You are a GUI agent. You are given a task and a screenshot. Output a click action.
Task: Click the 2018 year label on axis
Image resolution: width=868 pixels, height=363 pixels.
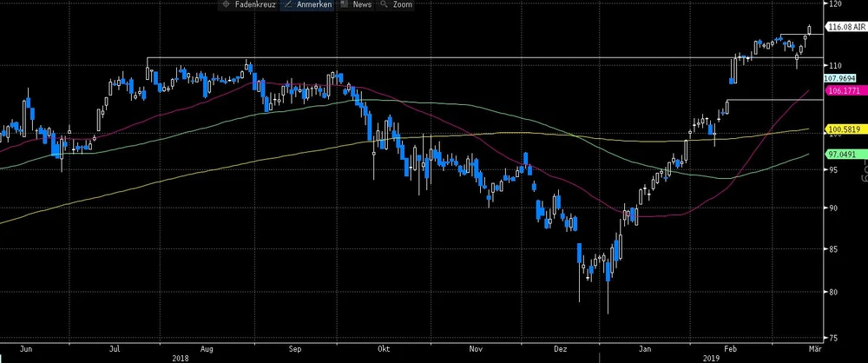coord(181,357)
